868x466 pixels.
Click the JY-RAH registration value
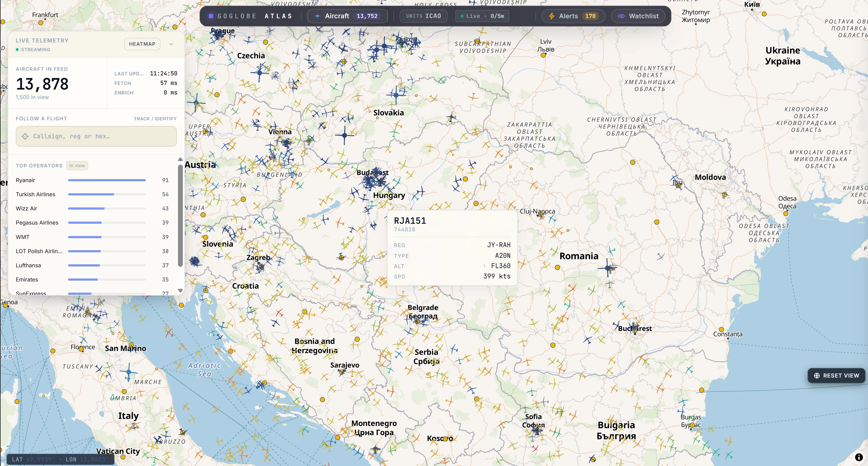point(499,245)
